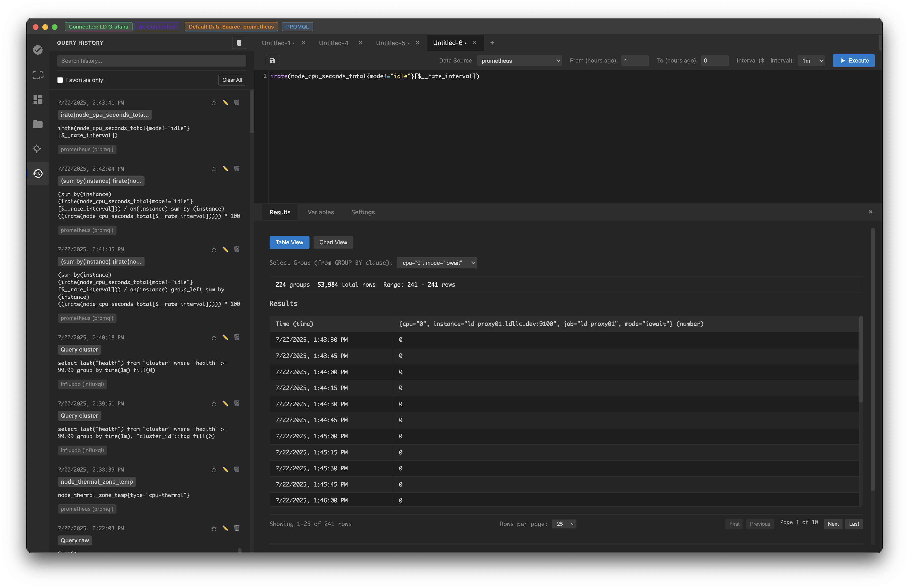Click the Default Data Source prometheus badge
909x588 pixels.
231,27
